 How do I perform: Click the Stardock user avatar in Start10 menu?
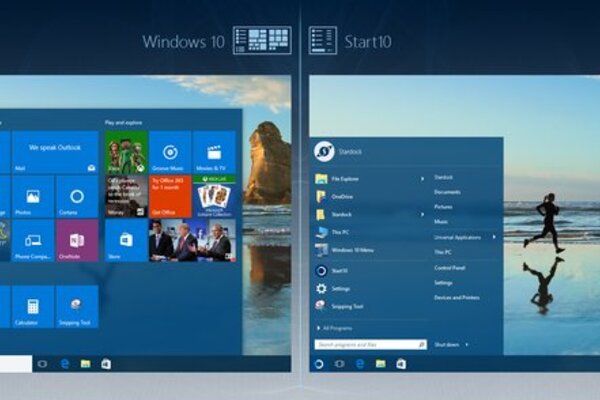click(324, 151)
